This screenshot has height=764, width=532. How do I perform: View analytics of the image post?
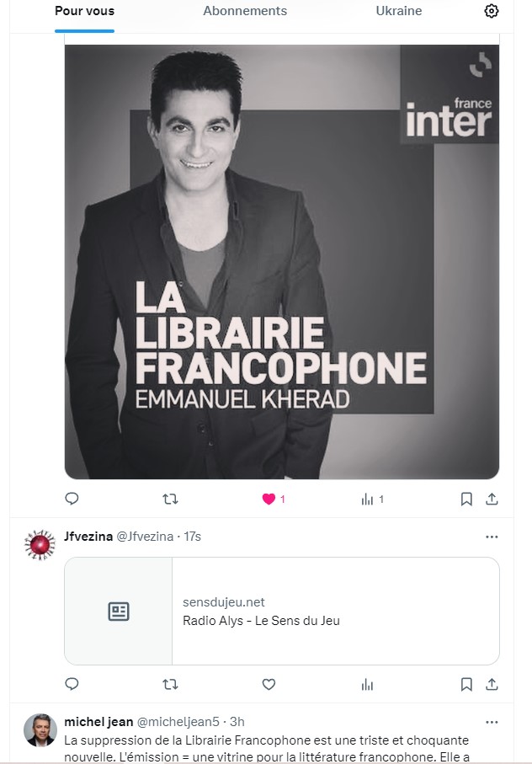pyautogui.click(x=367, y=499)
